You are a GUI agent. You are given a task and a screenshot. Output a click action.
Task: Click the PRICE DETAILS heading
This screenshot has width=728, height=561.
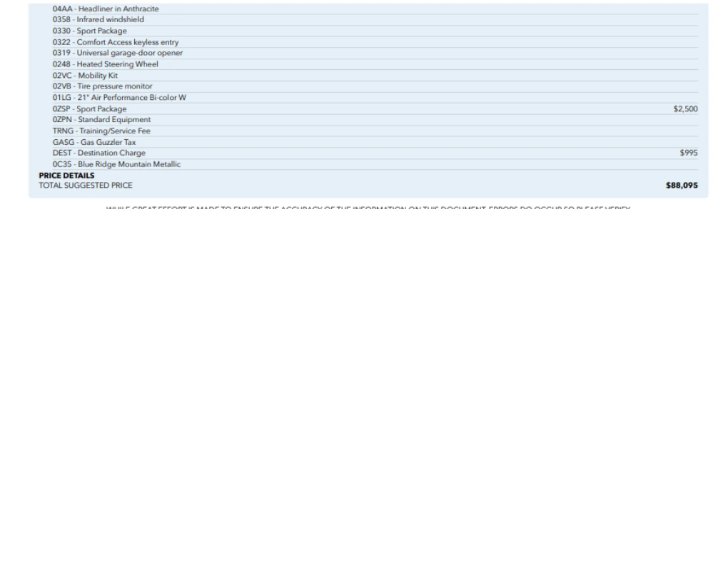66,176
